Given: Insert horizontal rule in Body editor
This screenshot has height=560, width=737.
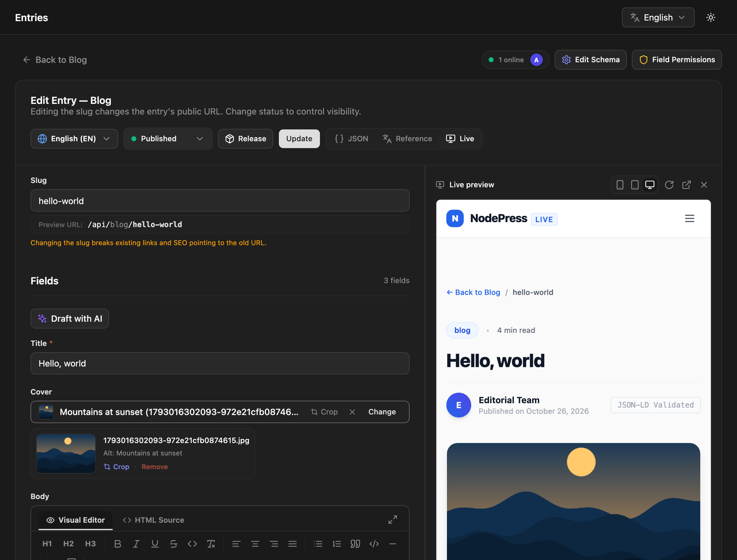Looking at the screenshot, I should (x=392, y=544).
